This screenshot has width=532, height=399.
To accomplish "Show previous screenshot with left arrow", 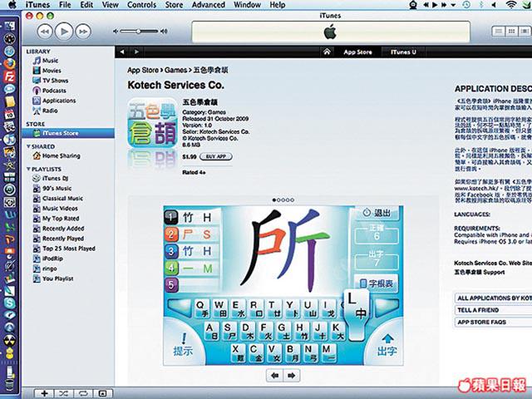I will pyautogui.click(x=275, y=376).
